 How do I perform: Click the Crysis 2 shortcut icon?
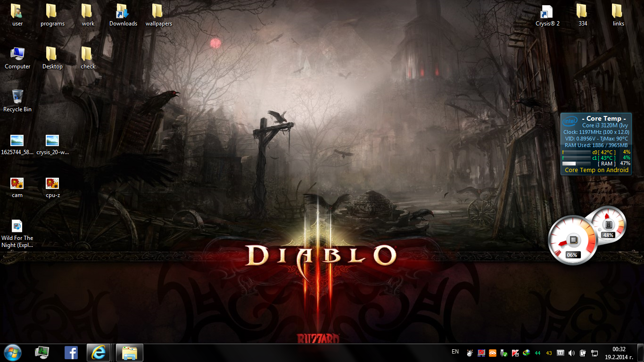click(x=547, y=15)
